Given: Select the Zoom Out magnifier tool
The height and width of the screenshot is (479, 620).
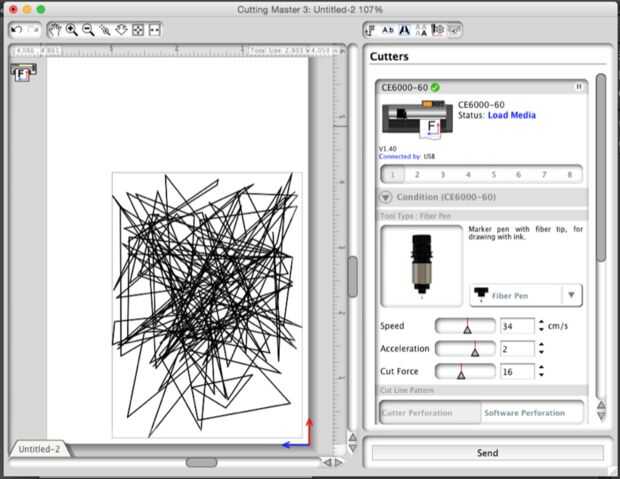Looking at the screenshot, I should (88, 30).
